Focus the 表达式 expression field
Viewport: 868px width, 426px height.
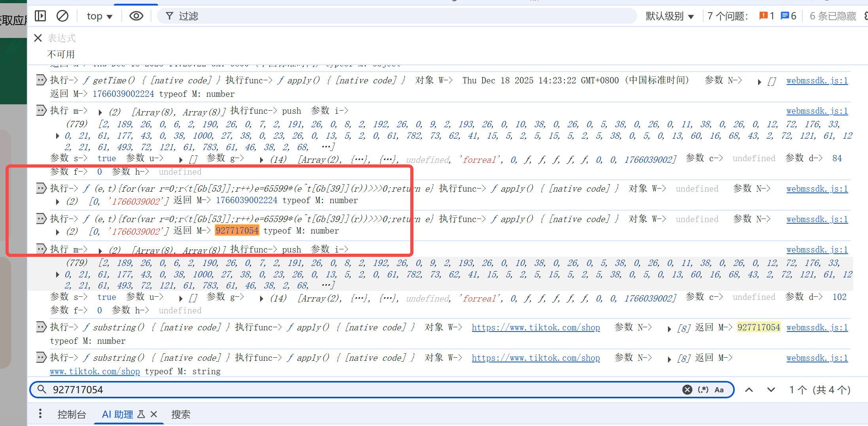tap(62, 38)
